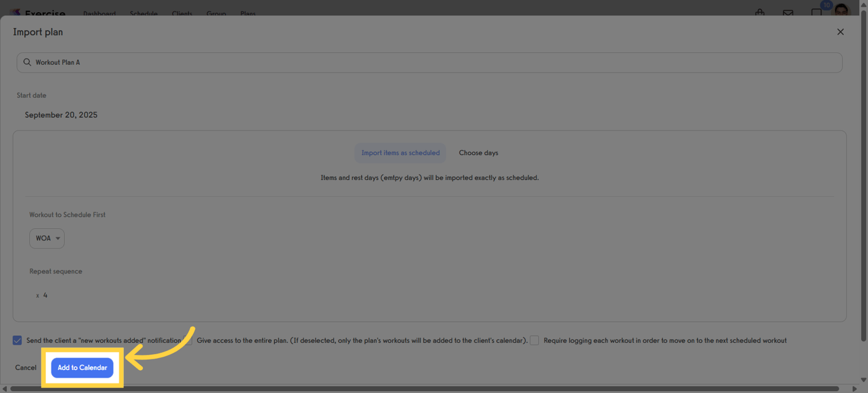Image resolution: width=868 pixels, height=393 pixels.
Task: Open the WOA workout dropdown
Action: (47, 238)
